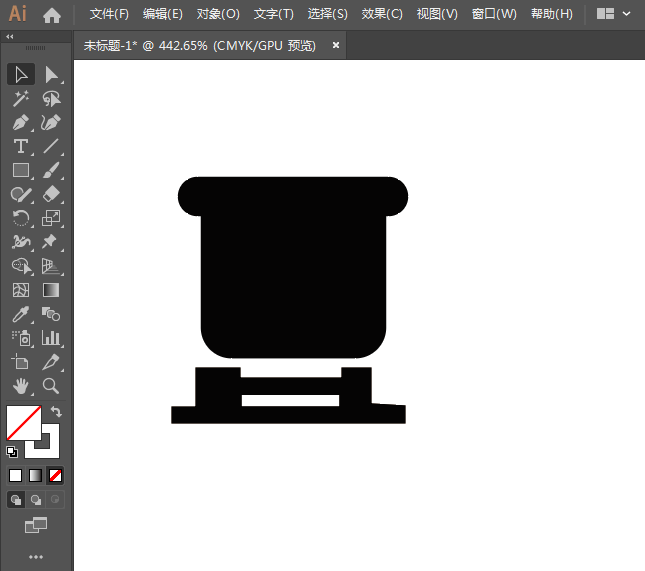Click the Home button

(x=52, y=14)
